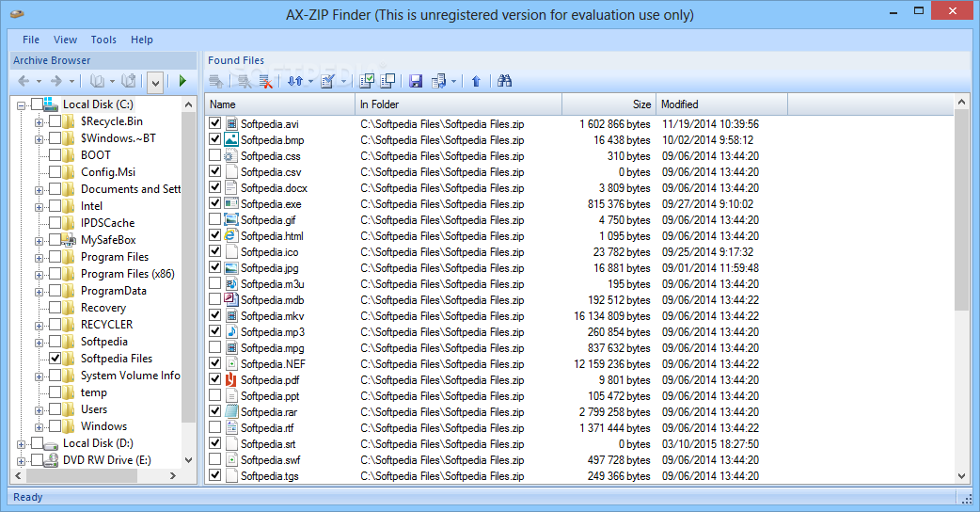The image size is (980, 512).
Task: Expand the Users folder node
Action: tap(39, 410)
